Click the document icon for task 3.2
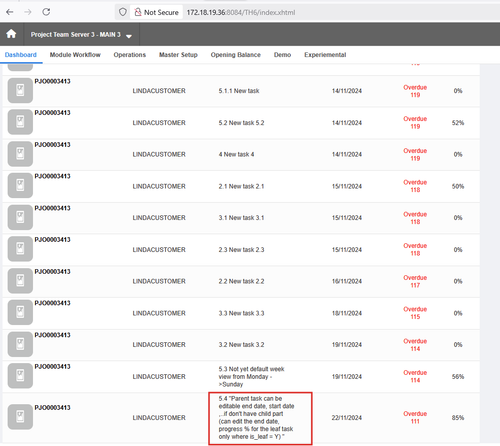This screenshot has width=500, height=446. click(x=20, y=344)
